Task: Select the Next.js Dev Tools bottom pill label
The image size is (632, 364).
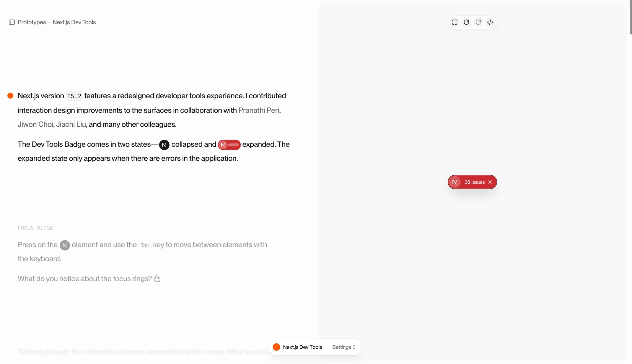Action: pos(302,347)
